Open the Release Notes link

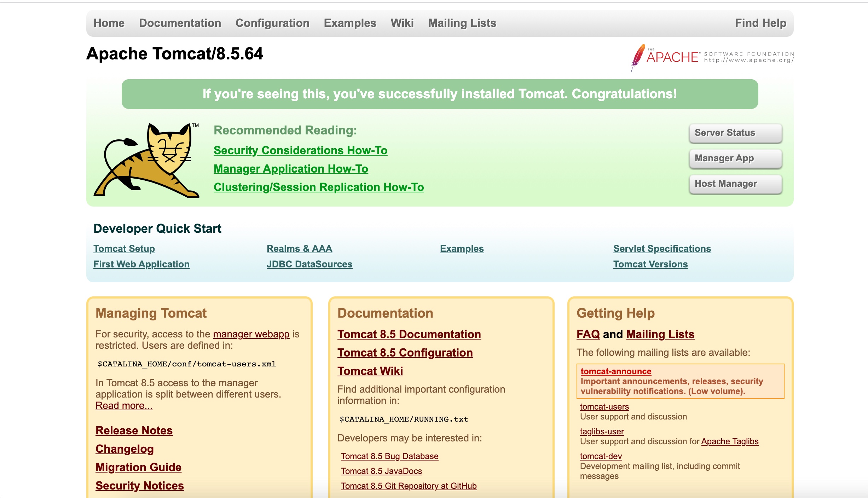134,430
